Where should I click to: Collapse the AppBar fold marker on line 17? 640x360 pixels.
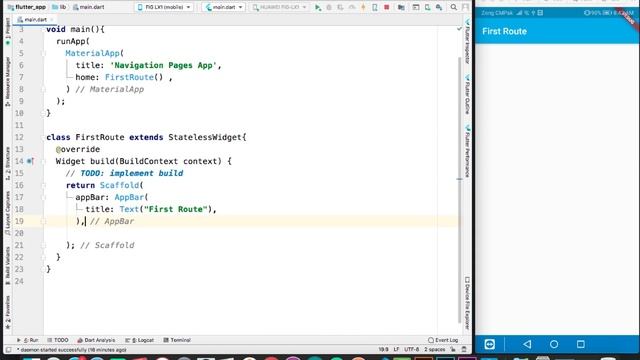coord(43,198)
